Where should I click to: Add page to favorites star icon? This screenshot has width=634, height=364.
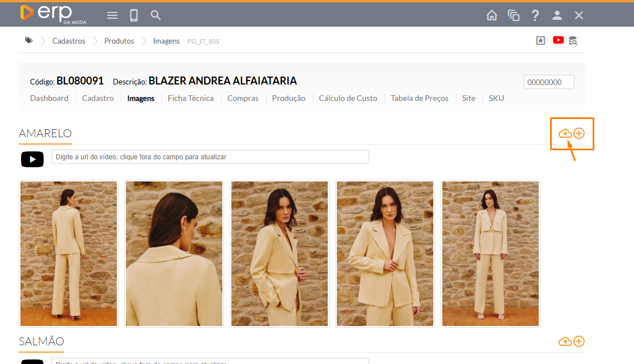tap(540, 41)
